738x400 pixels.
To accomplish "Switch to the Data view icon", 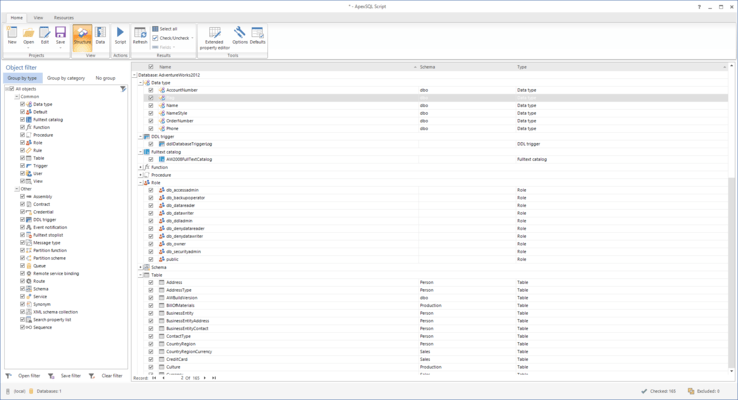I will (100, 36).
